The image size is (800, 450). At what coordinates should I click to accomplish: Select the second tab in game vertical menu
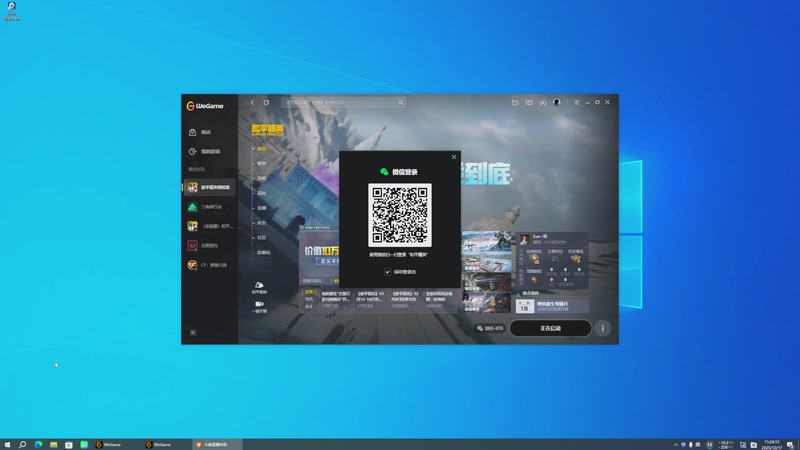tap(261, 163)
